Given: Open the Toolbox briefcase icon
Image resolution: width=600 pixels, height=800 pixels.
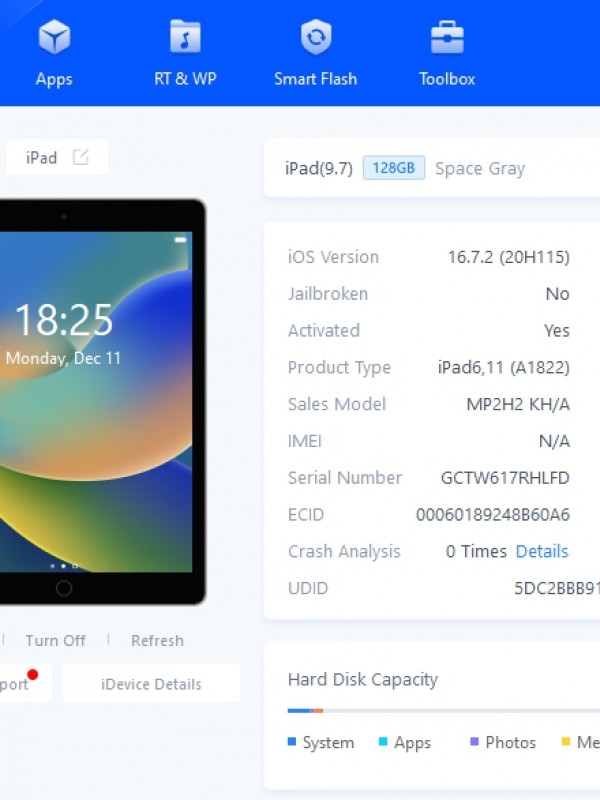Looking at the screenshot, I should pyautogui.click(x=447, y=37).
